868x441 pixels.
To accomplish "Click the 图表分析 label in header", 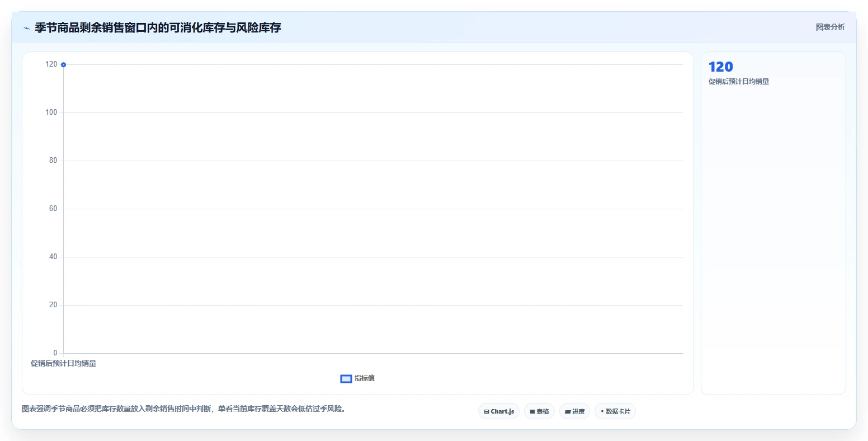I will click(x=830, y=27).
